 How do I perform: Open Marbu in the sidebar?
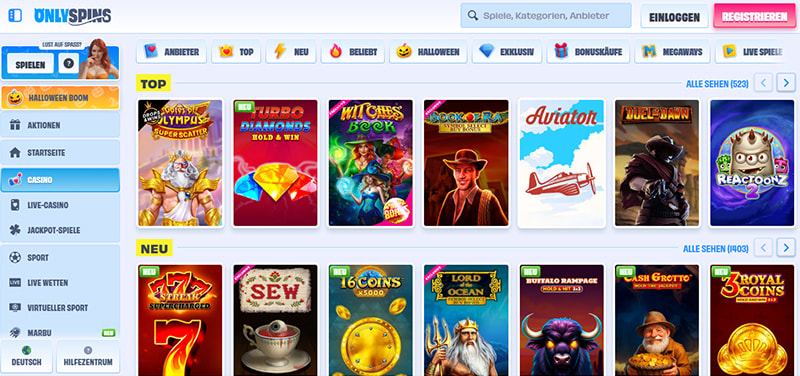60,333
